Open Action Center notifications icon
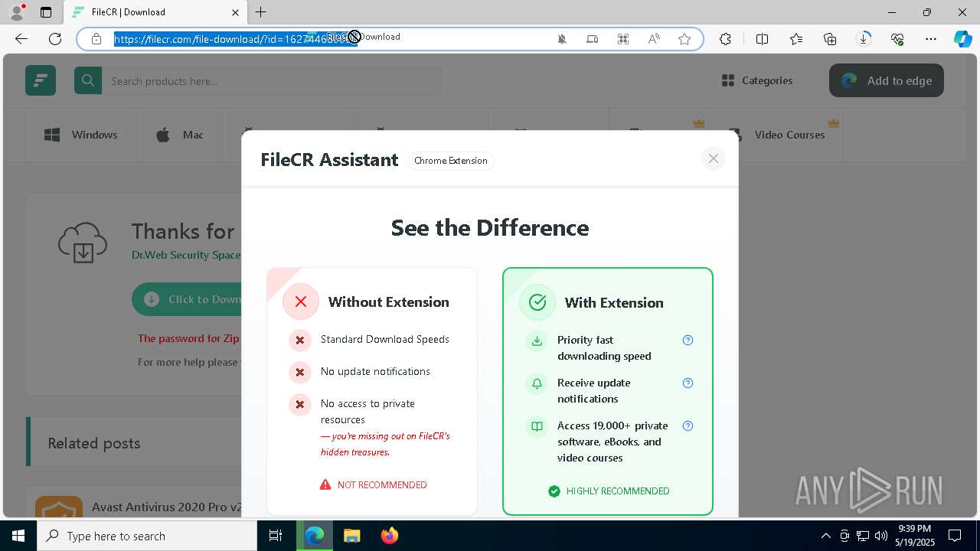The image size is (980, 551). pyautogui.click(x=955, y=536)
